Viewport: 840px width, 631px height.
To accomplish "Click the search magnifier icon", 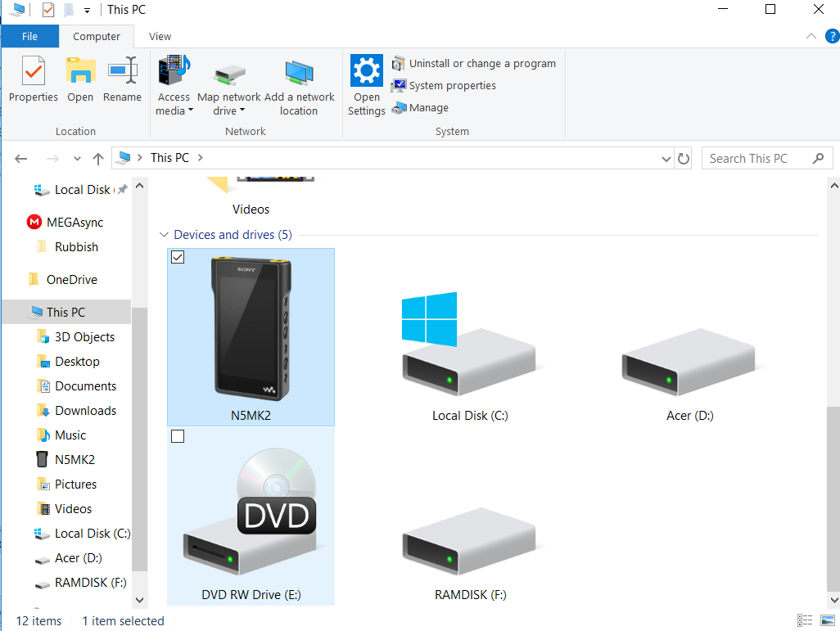I will click(818, 159).
